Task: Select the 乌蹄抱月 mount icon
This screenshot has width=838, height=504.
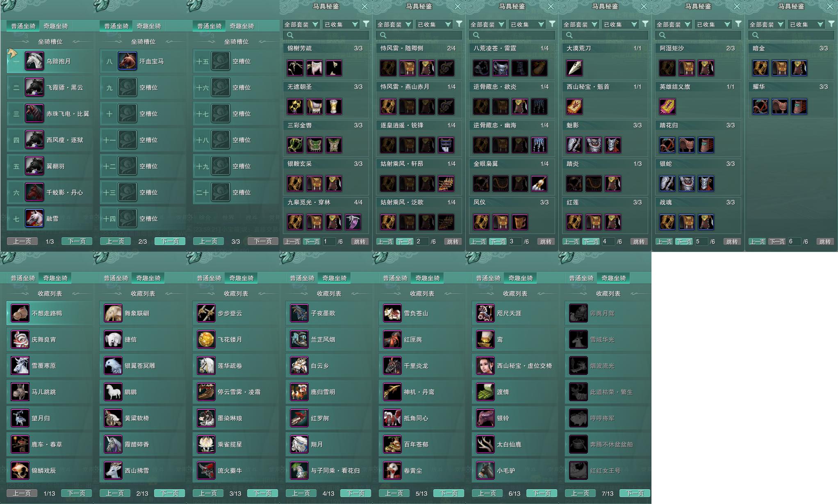Action: [x=34, y=61]
